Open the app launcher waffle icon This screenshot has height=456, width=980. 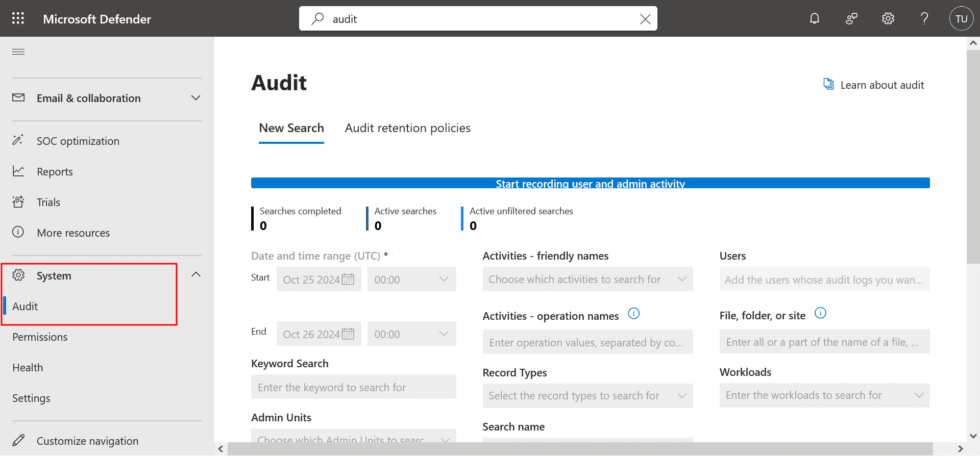click(x=18, y=18)
